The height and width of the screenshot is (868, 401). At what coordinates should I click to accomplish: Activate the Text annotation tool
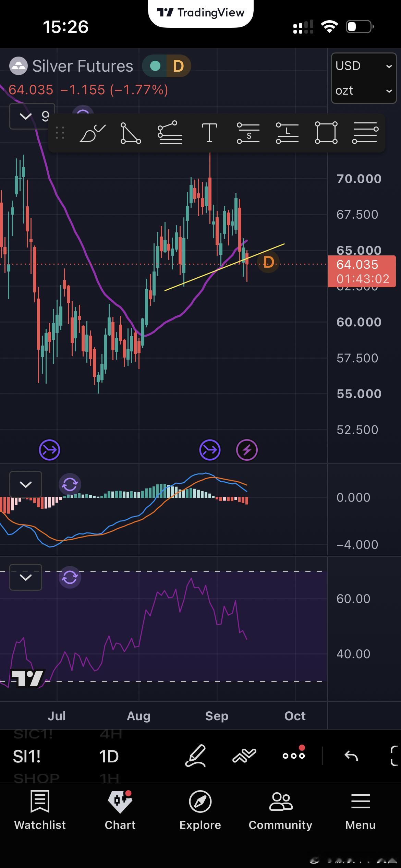(209, 133)
